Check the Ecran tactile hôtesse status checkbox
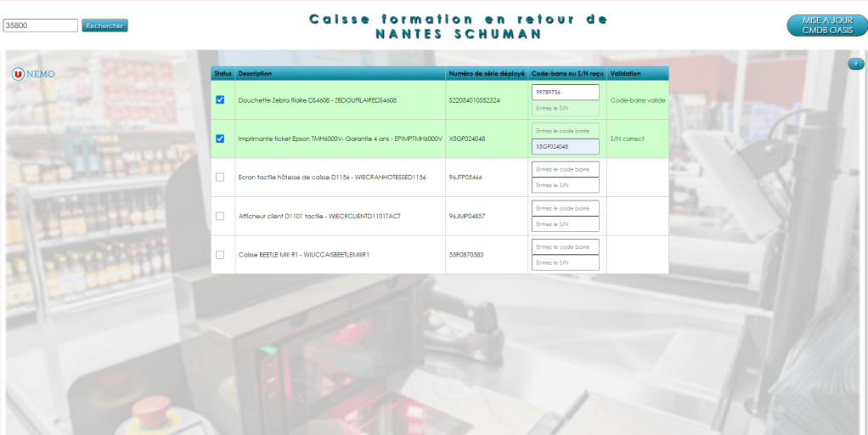Image resolution: width=868 pixels, height=435 pixels. pyautogui.click(x=220, y=178)
